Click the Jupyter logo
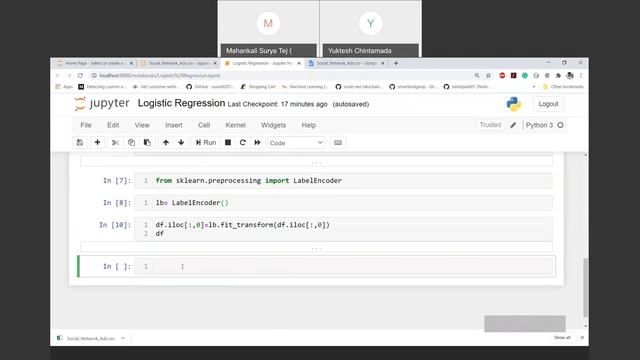 (x=102, y=104)
